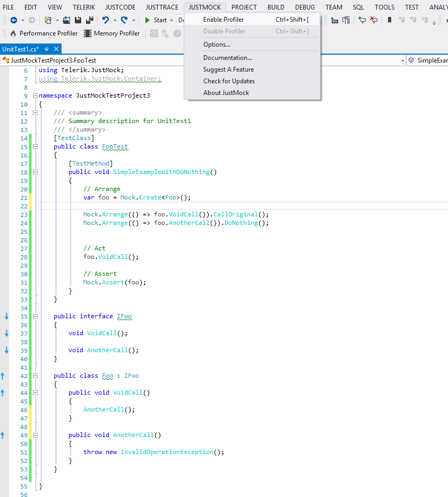Screen dimensions: 448x497
Task: Select Enable Profiler from JustMock menu
Action: tap(223, 20)
